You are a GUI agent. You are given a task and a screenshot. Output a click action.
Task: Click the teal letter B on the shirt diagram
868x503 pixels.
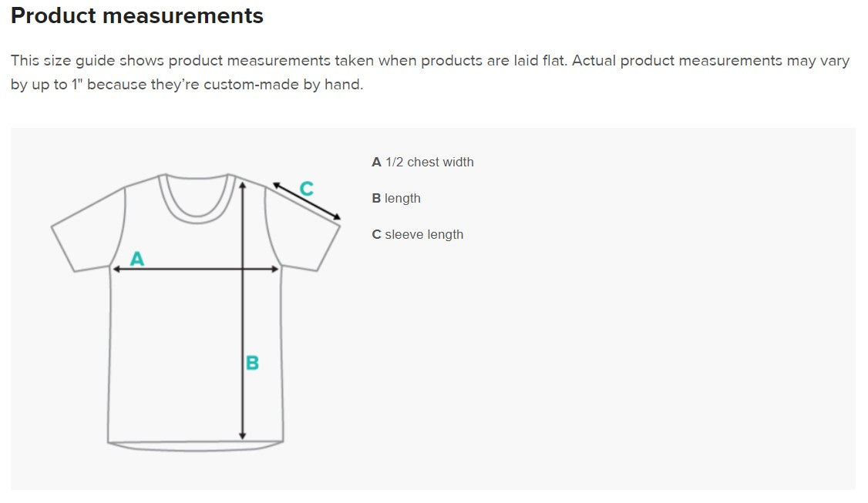pos(252,363)
